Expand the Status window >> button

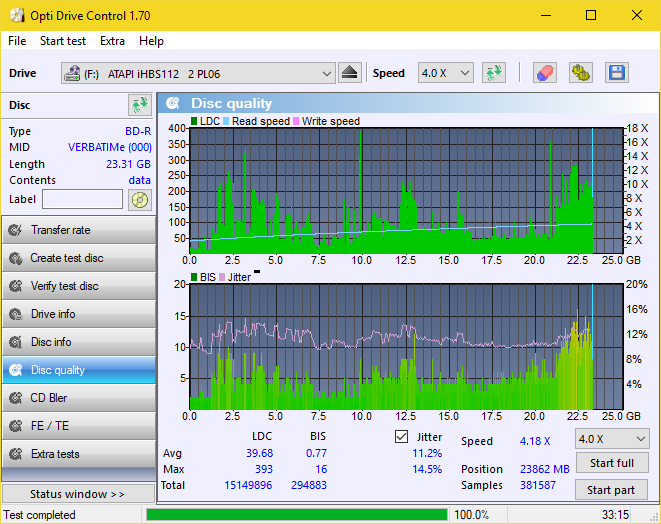78,494
